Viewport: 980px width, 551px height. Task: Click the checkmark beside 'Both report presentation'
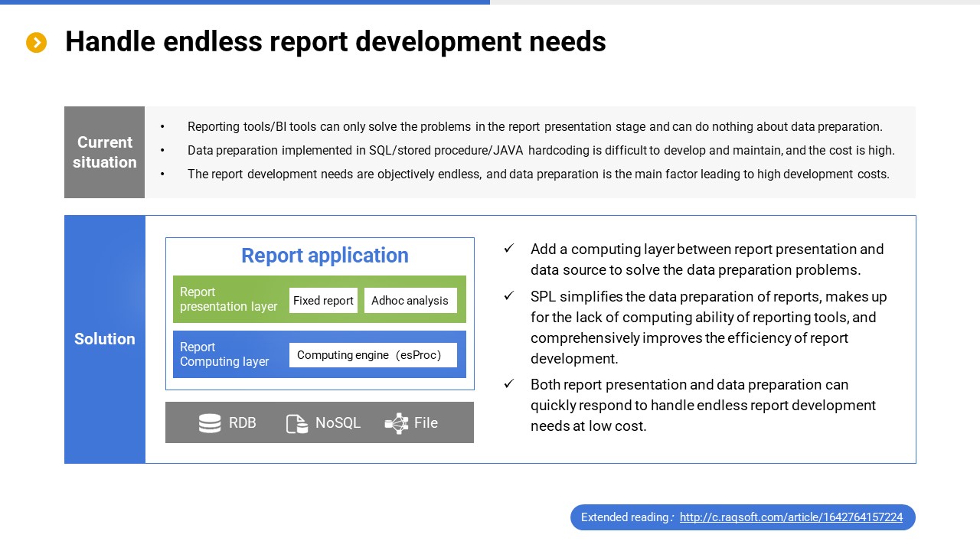click(509, 384)
